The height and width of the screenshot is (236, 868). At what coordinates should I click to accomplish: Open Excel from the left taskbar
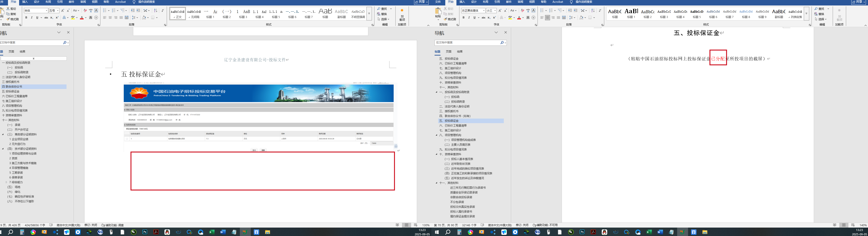point(212,232)
